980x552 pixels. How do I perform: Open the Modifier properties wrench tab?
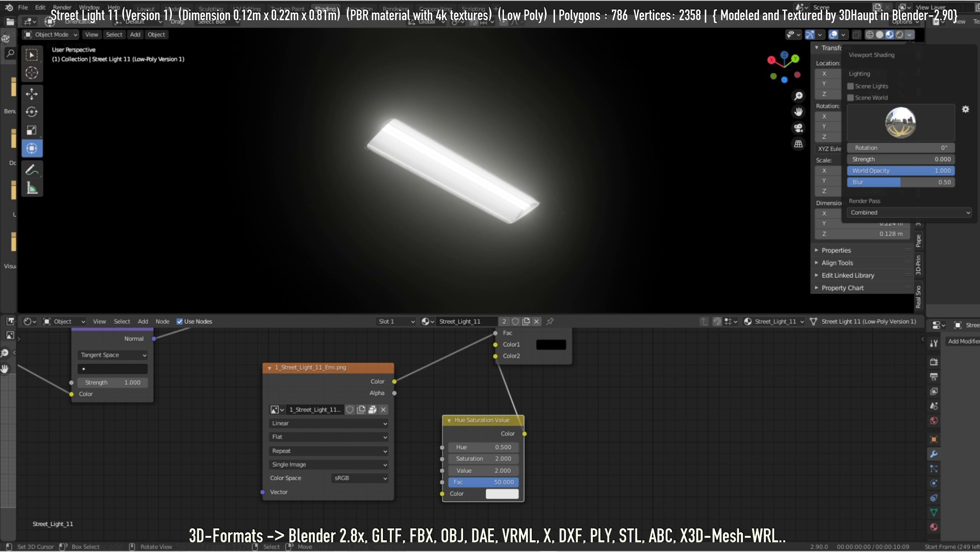coord(934,454)
